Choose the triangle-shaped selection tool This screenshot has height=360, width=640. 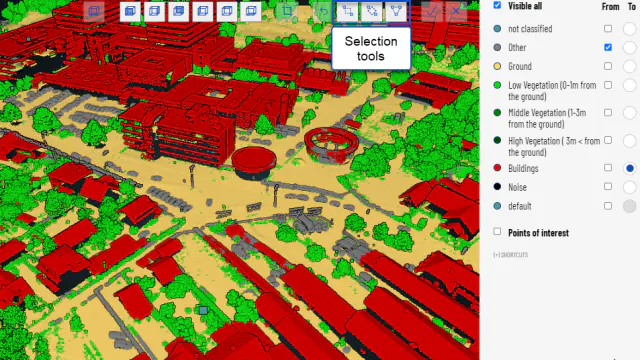(396, 11)
